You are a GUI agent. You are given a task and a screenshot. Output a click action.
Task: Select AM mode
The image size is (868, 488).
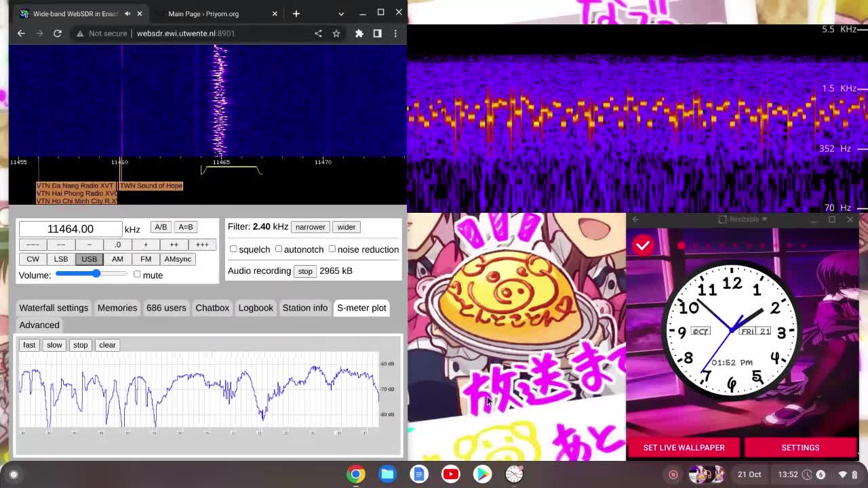click(x=117, y=259)
